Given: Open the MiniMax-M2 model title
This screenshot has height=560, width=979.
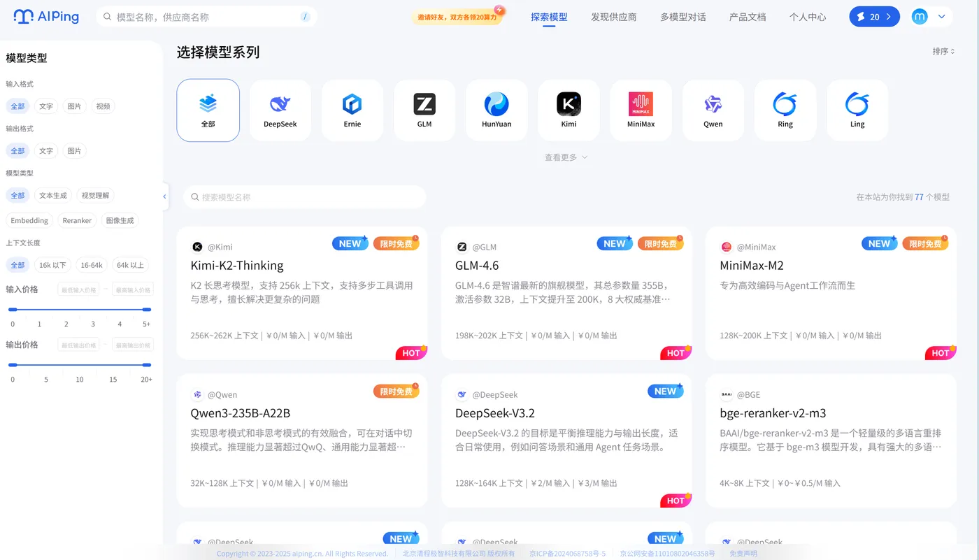Looking at the screenshot, I should pyautogui.click(x=752, y=266).
